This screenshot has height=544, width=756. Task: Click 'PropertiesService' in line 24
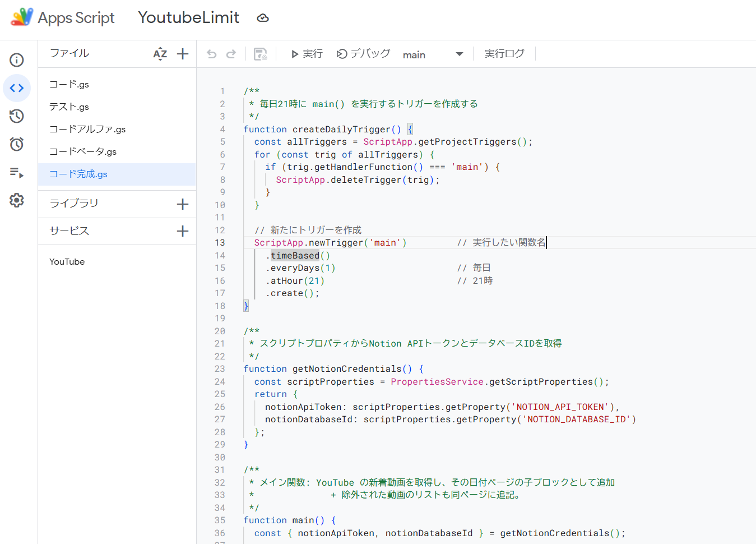coord(437,382)
